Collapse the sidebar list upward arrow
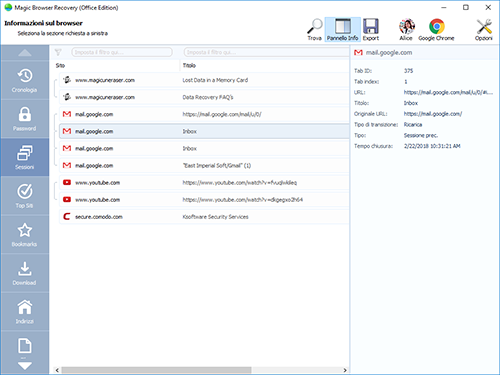 pyautogui.click(x=25, y=53)
